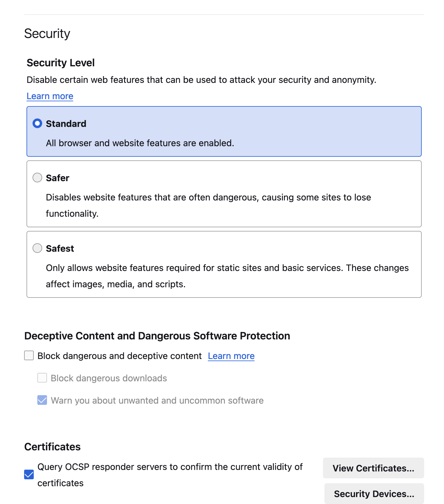Image resolution: width=444 pixels, height=504 pixels.
Task: Click the Certificates section heading
Action: pyautogui.click(x=52, y=447)
